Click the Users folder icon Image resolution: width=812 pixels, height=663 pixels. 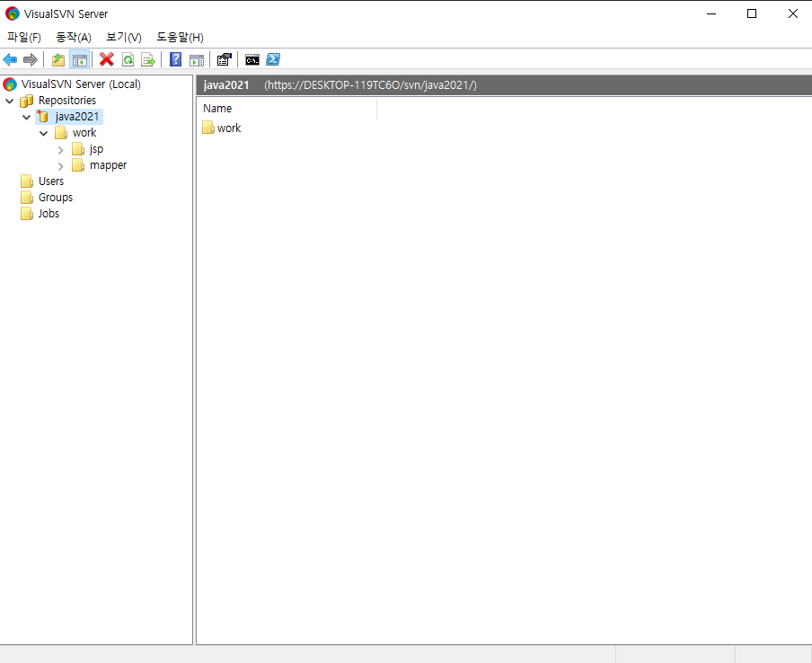(27, 181)
